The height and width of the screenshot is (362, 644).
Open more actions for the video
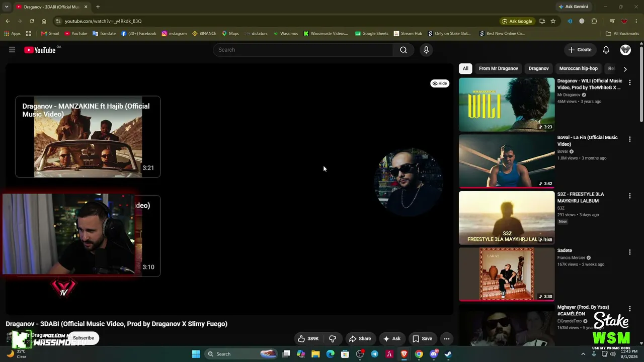(447, 339)
